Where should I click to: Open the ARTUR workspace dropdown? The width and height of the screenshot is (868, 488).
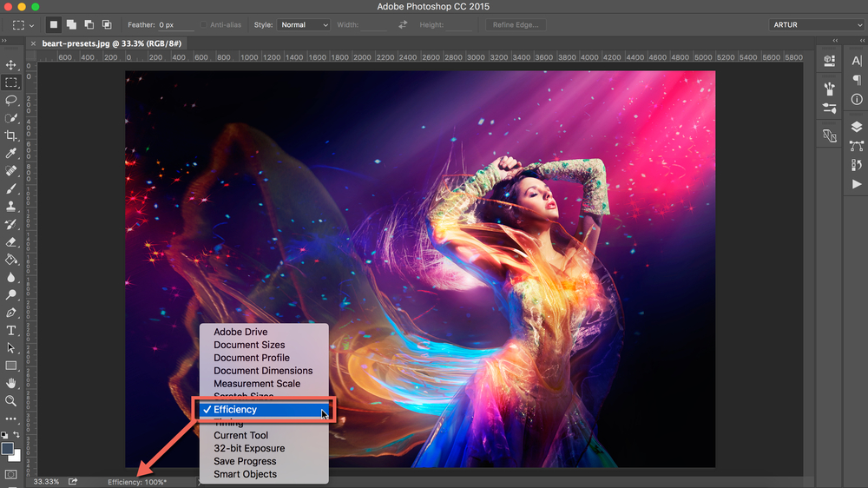tap(816, 25)
